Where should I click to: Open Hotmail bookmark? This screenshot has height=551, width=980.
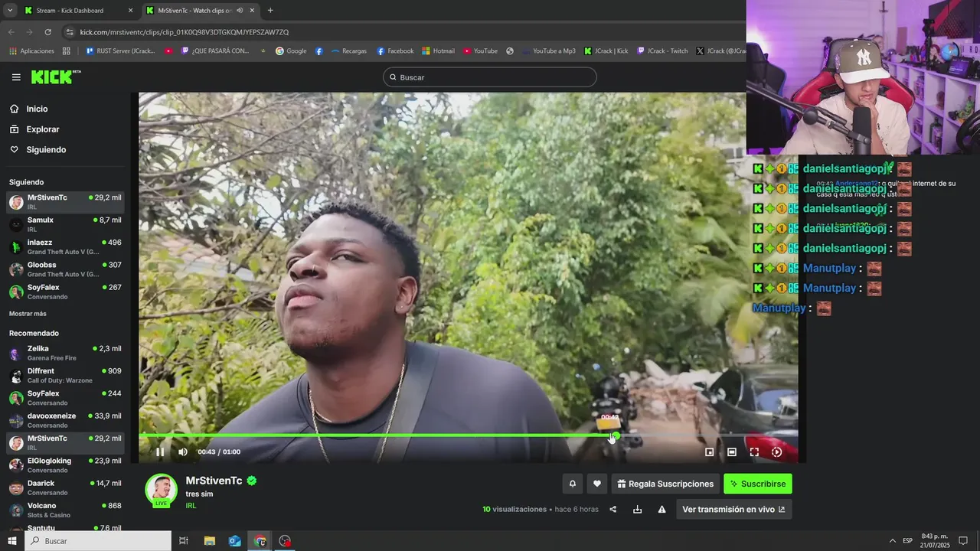click(x=438, y=51)
